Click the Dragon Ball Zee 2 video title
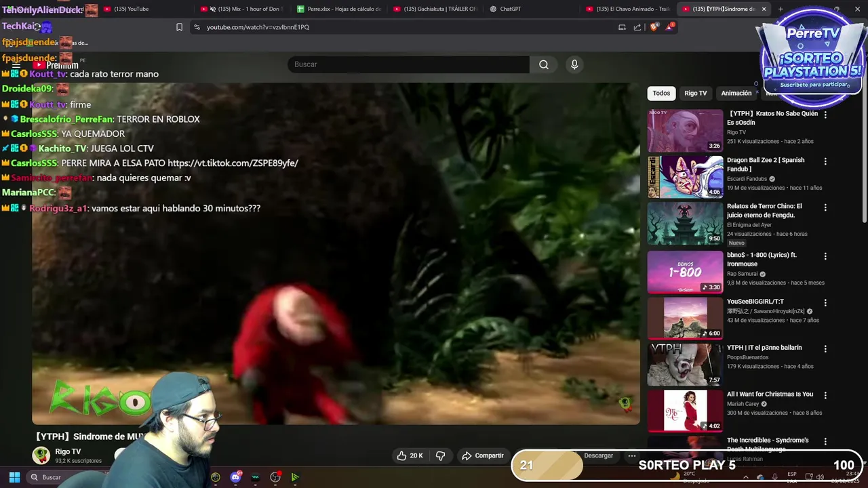Image resolution: width=868 pixels, height=488 pixels. point(766,164)
